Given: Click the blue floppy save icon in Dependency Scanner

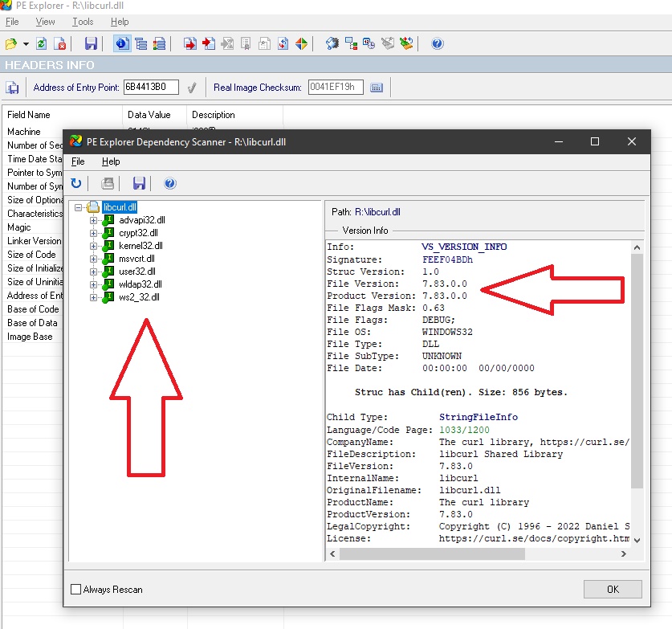Looking at the screenshot, I should (139, 184).
